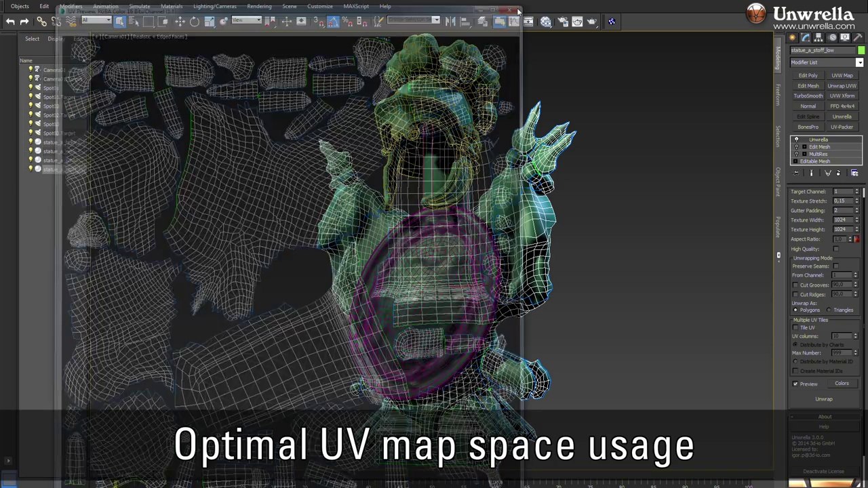The width and height of the screenshot is (868, 488).
Task: Choose the Select and Rotate tool
Action: (195, 22)
